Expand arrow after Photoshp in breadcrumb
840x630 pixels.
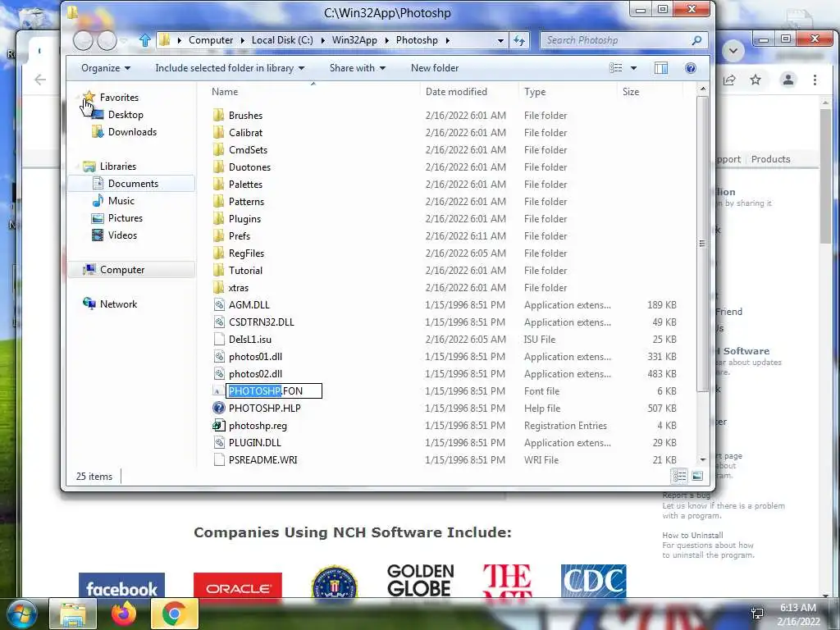447,40
